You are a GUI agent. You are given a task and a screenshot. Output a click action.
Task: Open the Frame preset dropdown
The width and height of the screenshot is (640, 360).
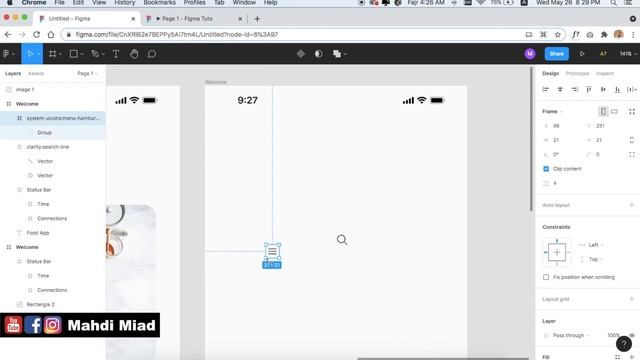(x=552, y=111)
